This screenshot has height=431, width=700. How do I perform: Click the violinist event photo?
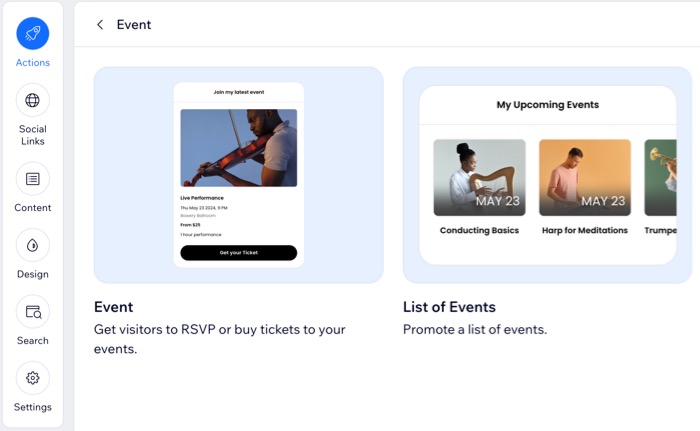[239, 148]
